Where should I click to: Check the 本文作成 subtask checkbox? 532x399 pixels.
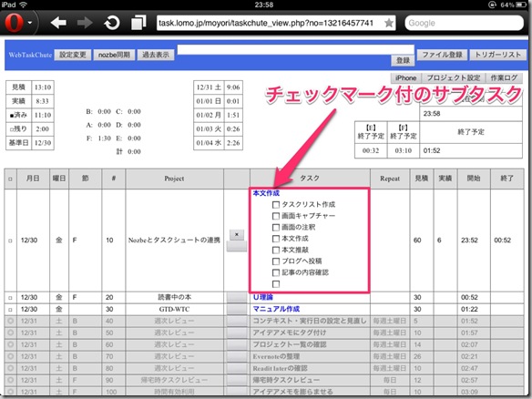tap(276, 239)
